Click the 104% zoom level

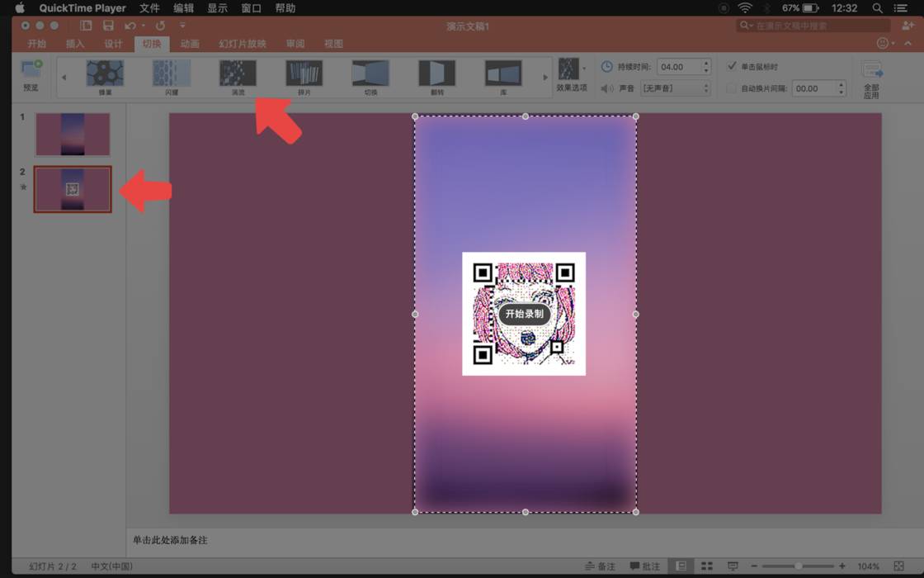click(x=868, y=566)
